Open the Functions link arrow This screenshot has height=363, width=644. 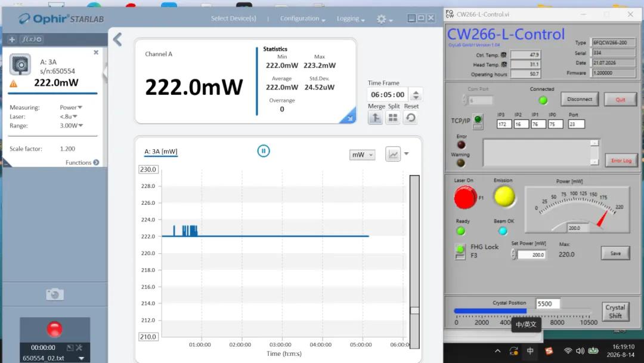tap(96, 162)
